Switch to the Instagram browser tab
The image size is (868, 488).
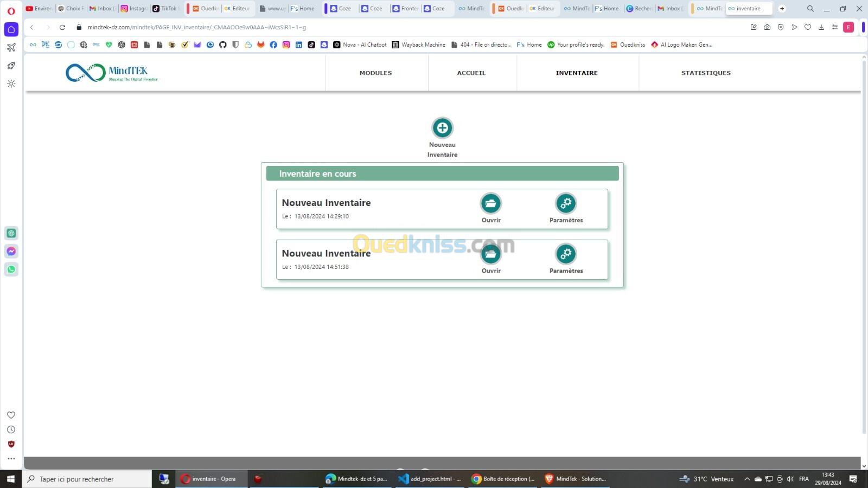134,8
